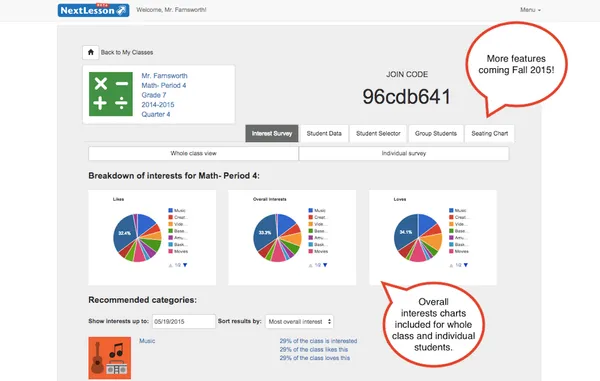Click the Grade 7 link
Image resolution: width=600 pixels, height=381 pixels.
[154, 95]
